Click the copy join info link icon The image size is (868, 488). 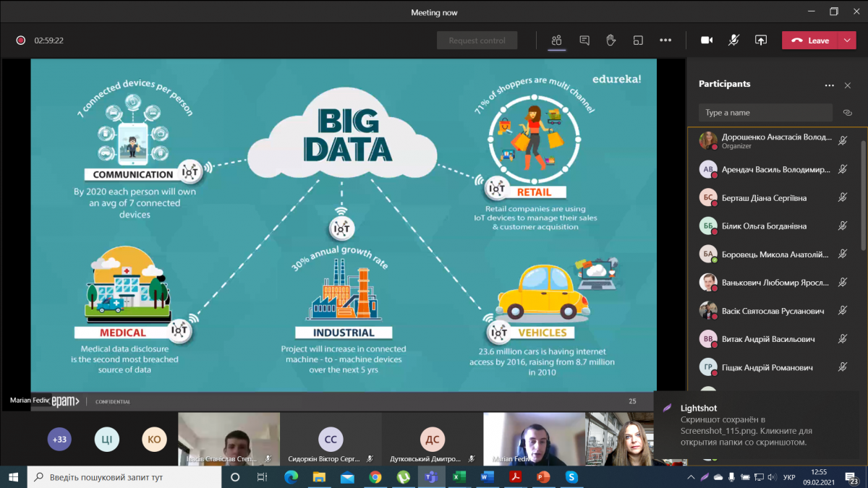click(x=848, y=113)
